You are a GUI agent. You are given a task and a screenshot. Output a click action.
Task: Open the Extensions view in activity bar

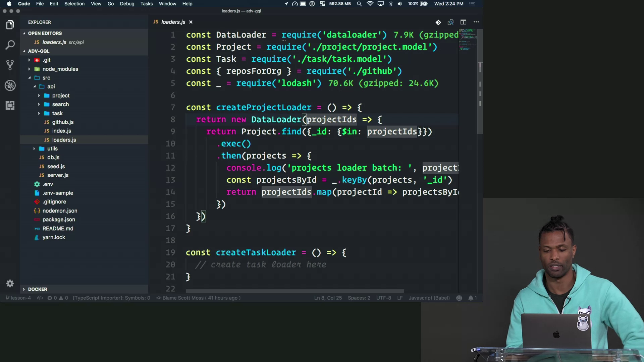point(10,106)
